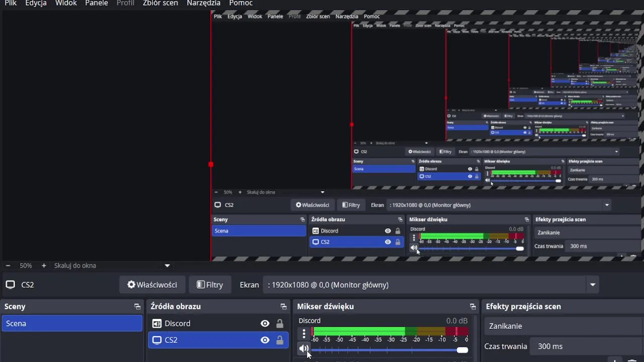Screen dimensions: 644x362
Task: Open Właściwości for the selected source
Action: point(152,285)
